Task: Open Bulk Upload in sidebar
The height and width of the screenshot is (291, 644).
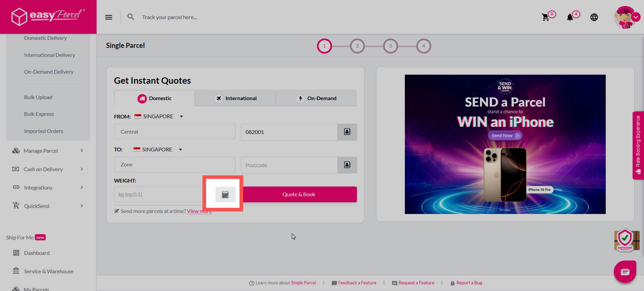Action: coord(38,97)
